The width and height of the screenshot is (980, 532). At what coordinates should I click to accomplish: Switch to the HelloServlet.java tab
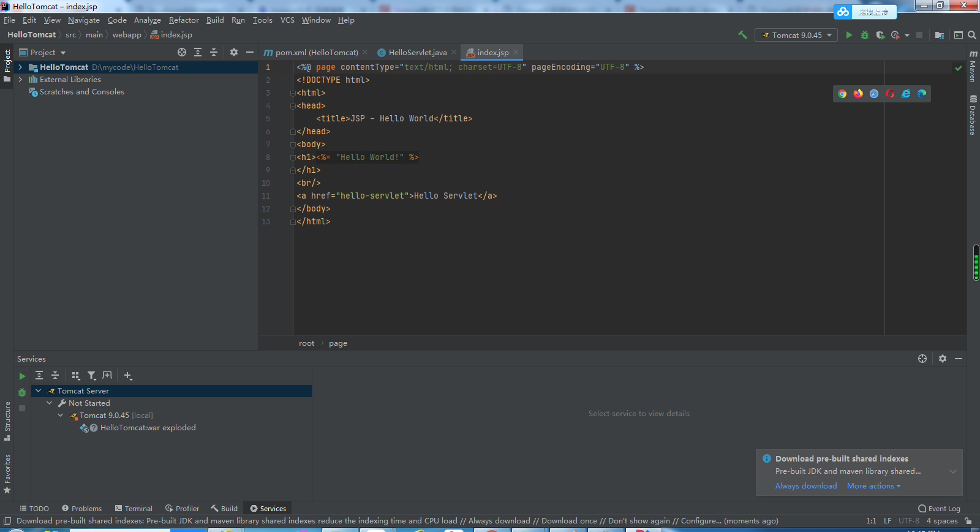pyautogui.click(x=417, y=53)
